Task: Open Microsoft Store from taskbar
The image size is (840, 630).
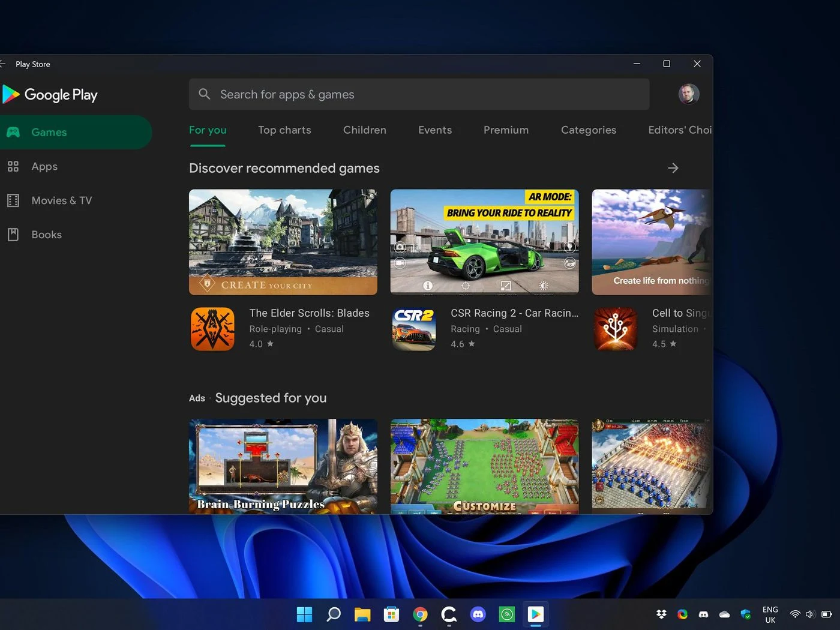Action: (391, 614)
